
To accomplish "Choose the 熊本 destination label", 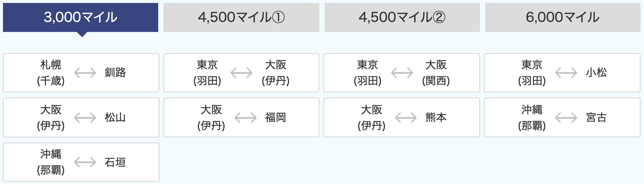I will pyautogui.click(x=436, y=117).
